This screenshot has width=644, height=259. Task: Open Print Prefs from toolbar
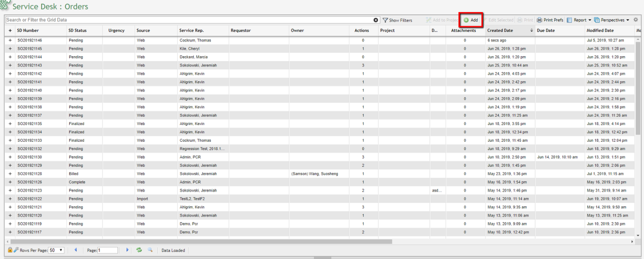point(550,20)
